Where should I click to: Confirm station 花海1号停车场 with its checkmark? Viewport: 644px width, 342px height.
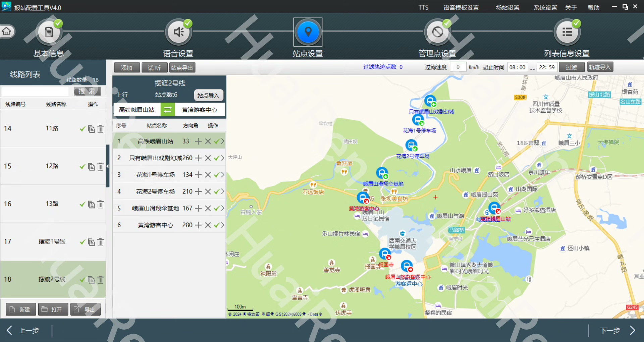pyautogui.click(x=217, y=175)
